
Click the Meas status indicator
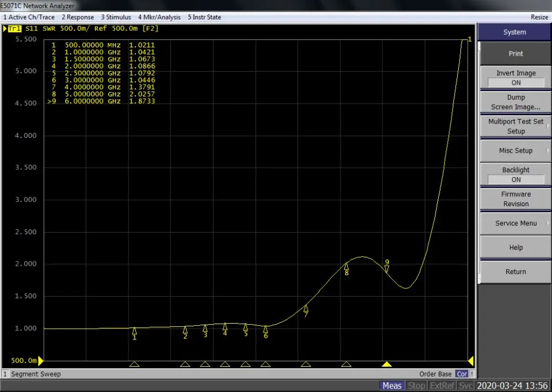point(392,386)
